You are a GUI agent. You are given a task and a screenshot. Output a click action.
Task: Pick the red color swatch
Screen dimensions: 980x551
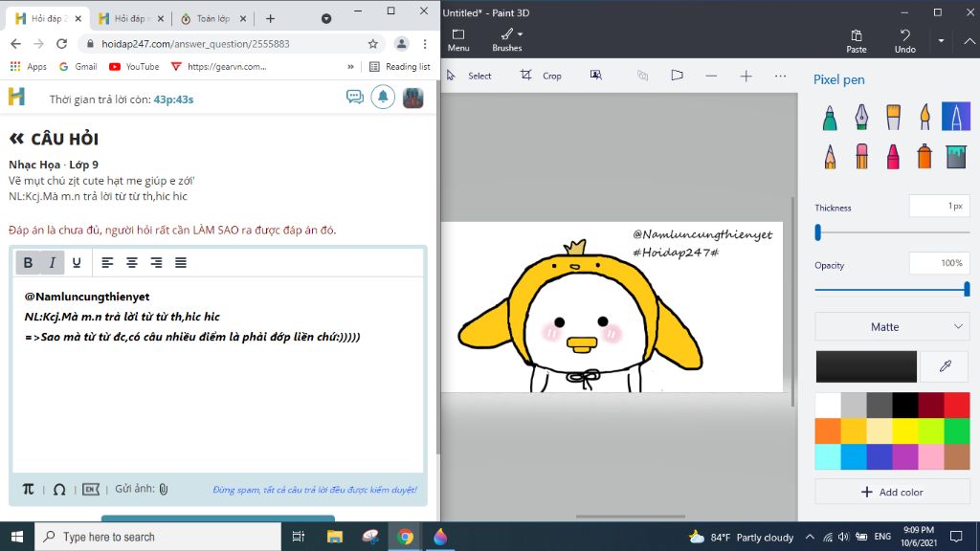pos(957,405)
